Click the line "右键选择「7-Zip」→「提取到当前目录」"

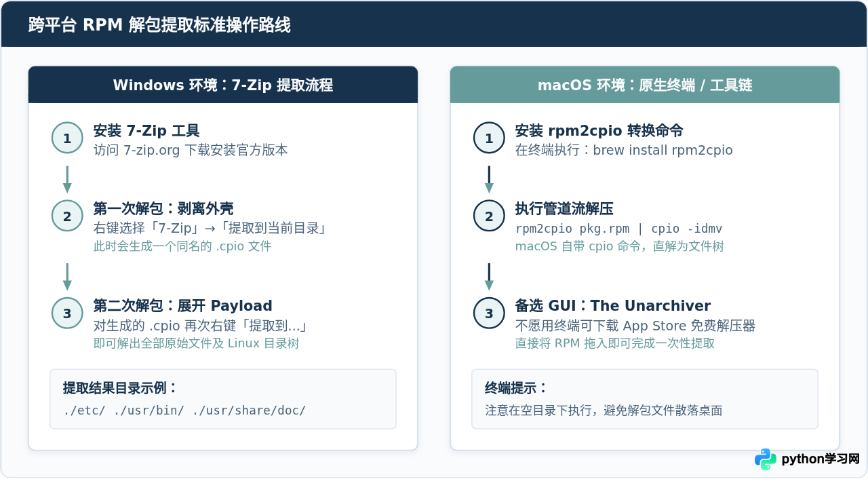coord(211,228)
